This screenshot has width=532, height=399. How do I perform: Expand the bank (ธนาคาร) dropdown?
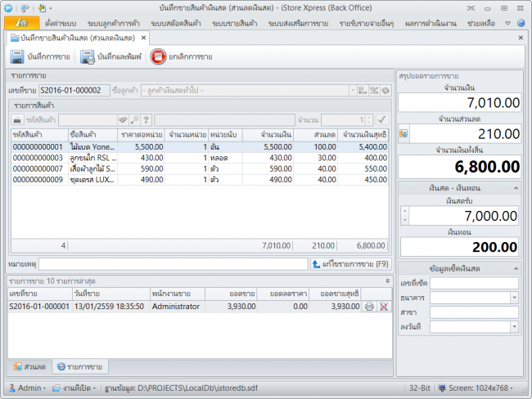click(512, 298)
